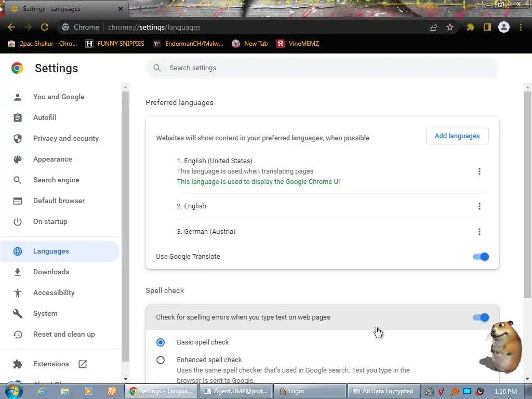
Task: Open more actions for English (United States)
Action: coord(479,171)
